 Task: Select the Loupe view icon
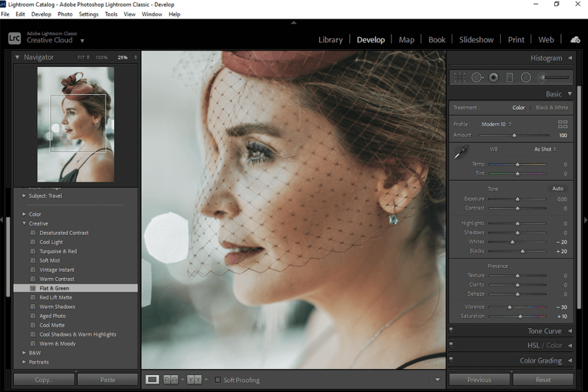click(x=152, y=379)
